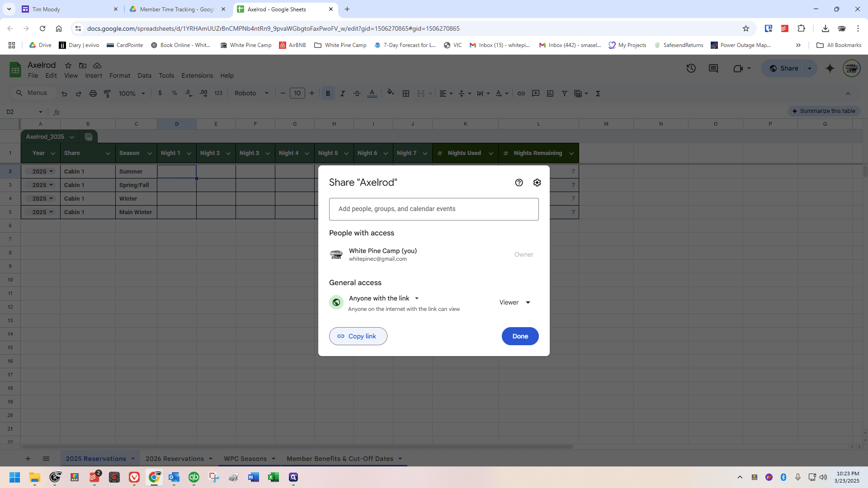
Task: Open the Roboto font dropdown
Action: [x=251, y=94]
